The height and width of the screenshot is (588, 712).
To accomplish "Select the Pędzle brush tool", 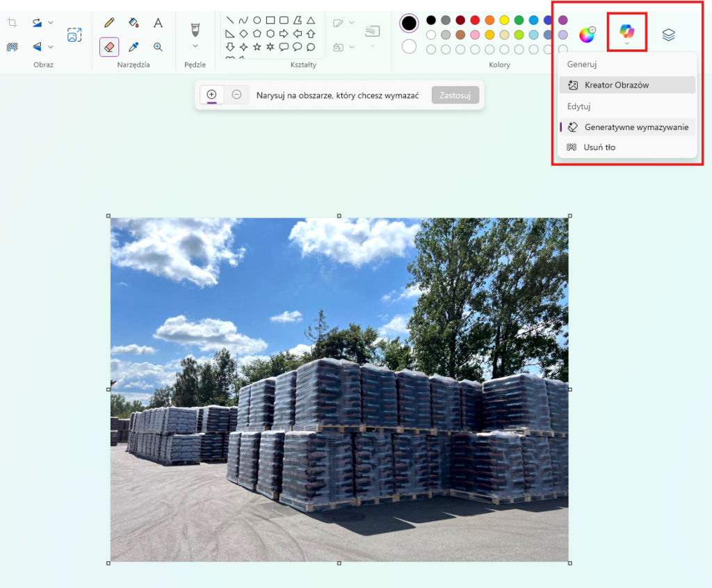I will [195, 30].
